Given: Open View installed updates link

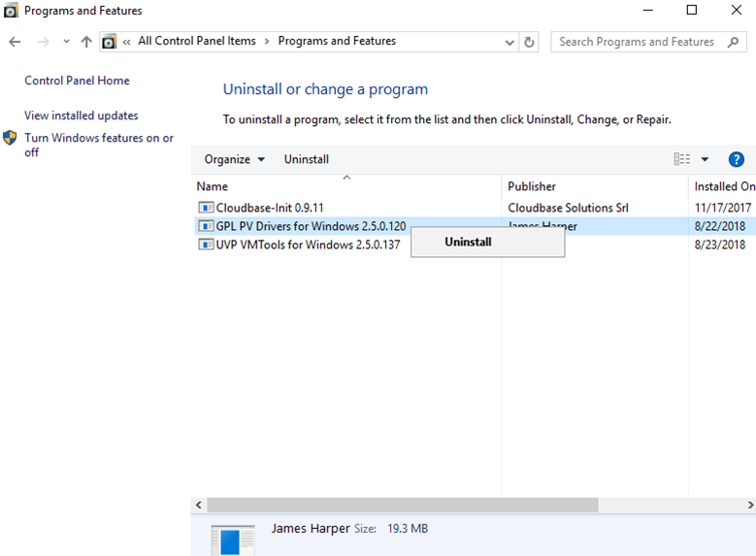Looking at the screenshot, I should click(82, 115).
